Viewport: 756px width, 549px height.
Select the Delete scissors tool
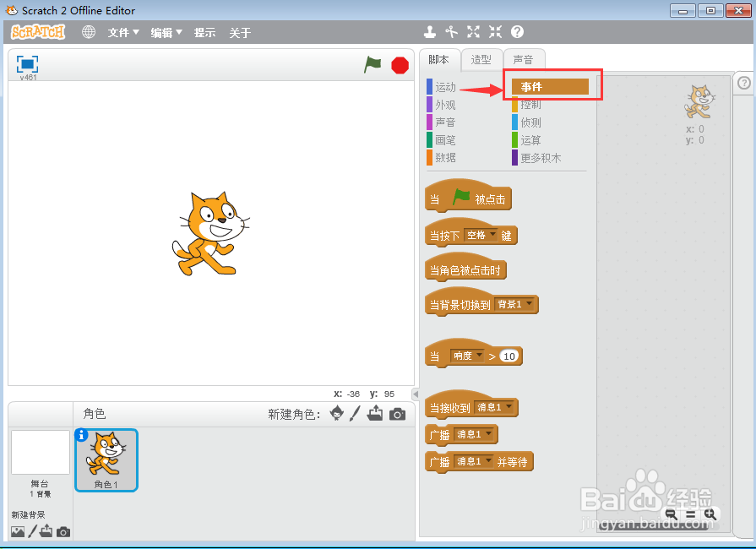[x=451, y=32]
